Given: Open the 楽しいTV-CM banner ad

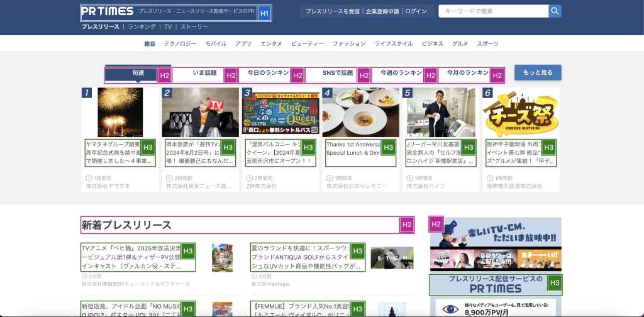Looking at the screenshot, I should point(496,244).
